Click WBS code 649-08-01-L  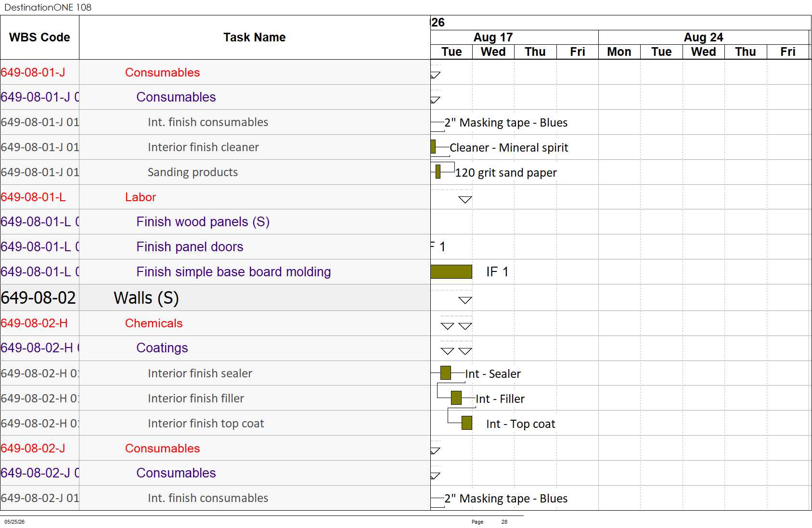point(33,197)
